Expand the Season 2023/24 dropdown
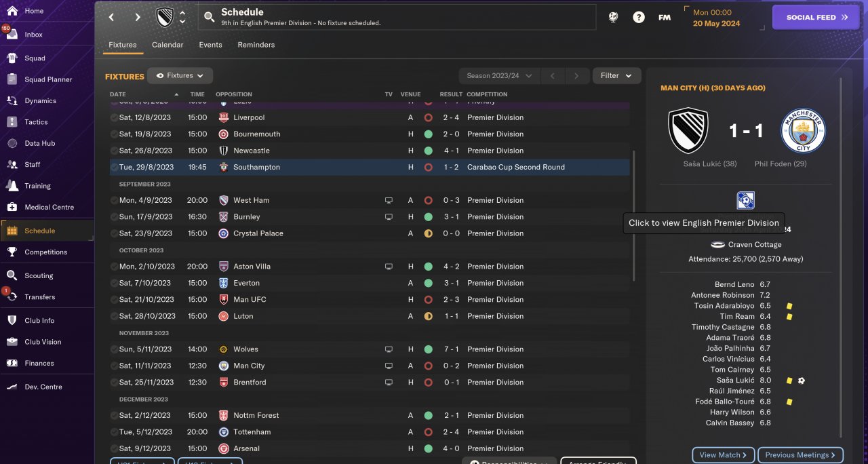The image size is (868, 464). pos(499,76)
